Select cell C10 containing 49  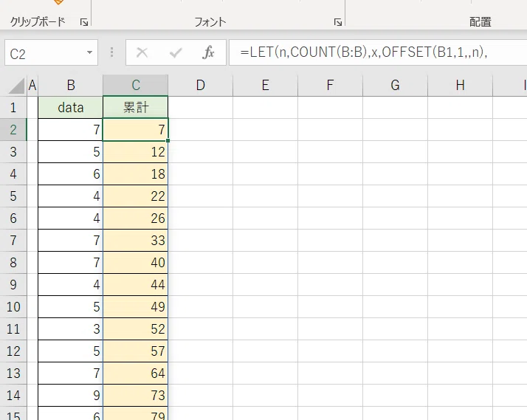pyautogui.click(x=136, y=307)
